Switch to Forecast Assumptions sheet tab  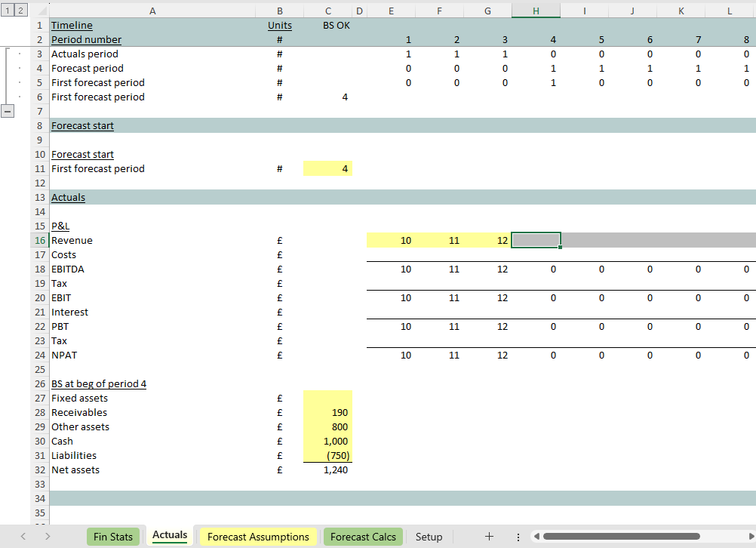tap(258, 537)
